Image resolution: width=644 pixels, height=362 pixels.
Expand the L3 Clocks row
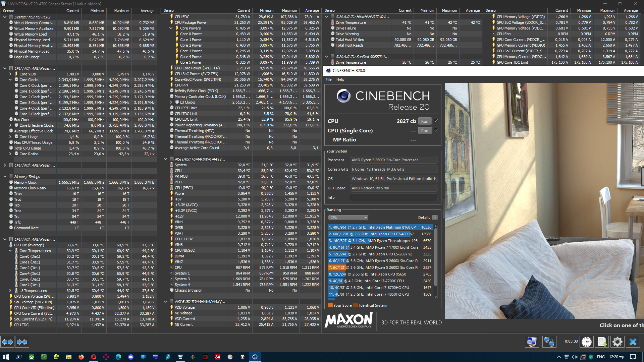point(171,102)
